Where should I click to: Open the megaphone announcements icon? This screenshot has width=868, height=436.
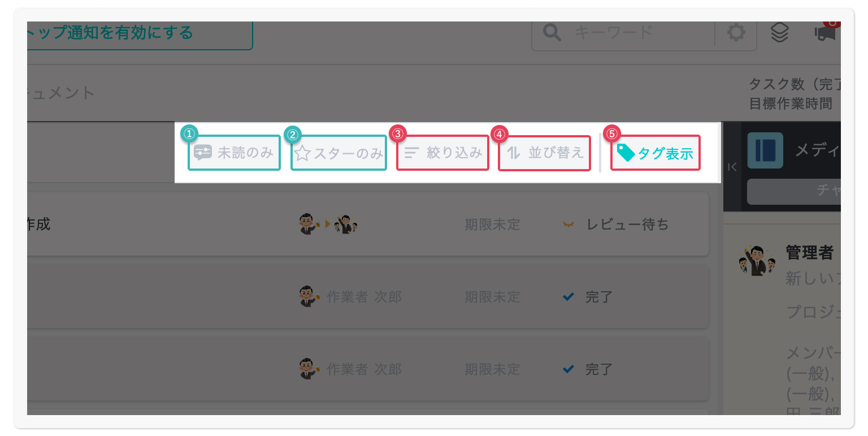tap(825, 34)
